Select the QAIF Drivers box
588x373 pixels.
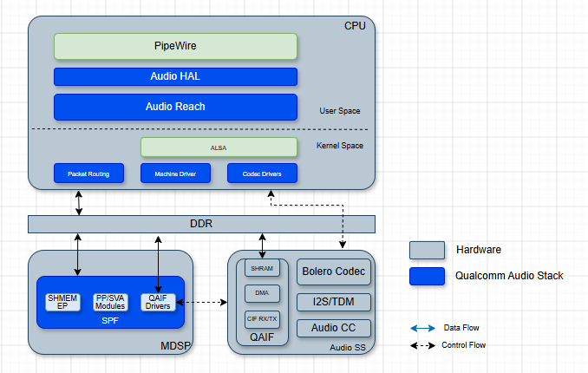(x=158, y=302)
